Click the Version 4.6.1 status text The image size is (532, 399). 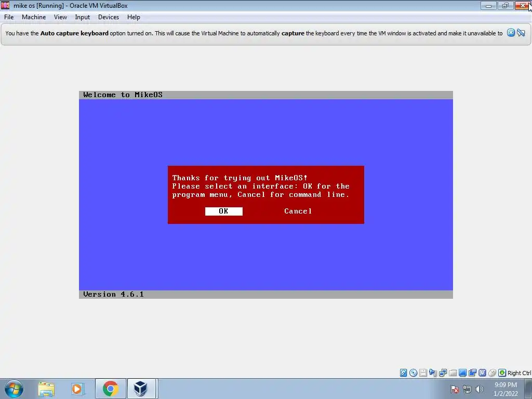point(113,294)
